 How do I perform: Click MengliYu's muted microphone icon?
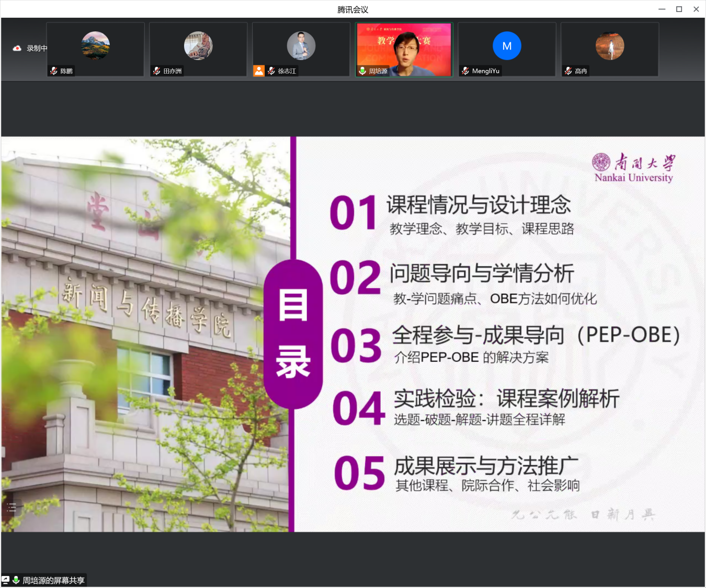click(x=465, y=71)
